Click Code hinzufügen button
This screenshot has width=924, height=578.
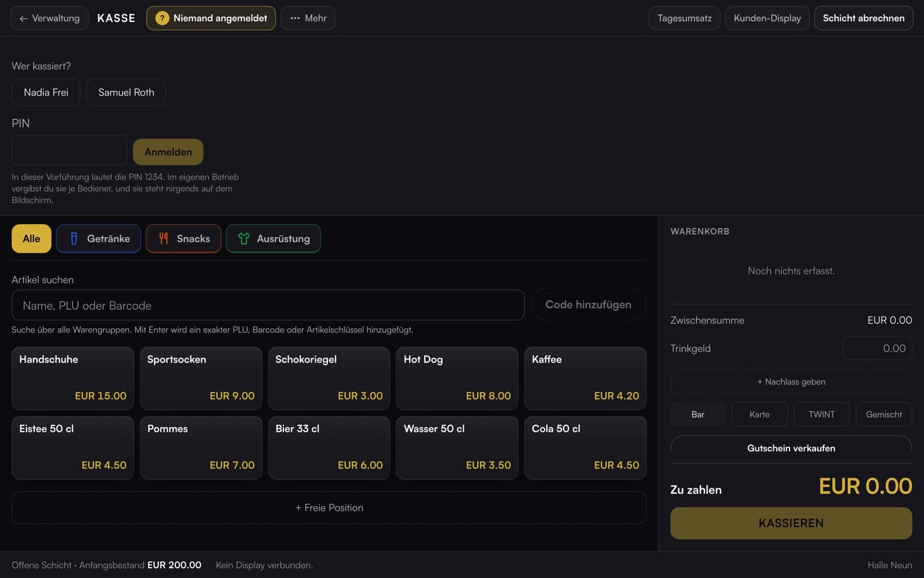pos(588,305)
